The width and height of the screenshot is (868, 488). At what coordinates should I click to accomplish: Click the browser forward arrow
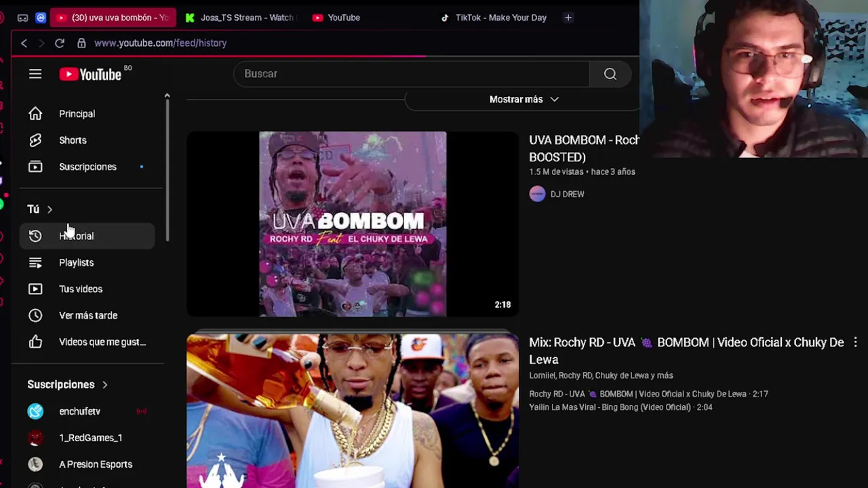point(41,43)
